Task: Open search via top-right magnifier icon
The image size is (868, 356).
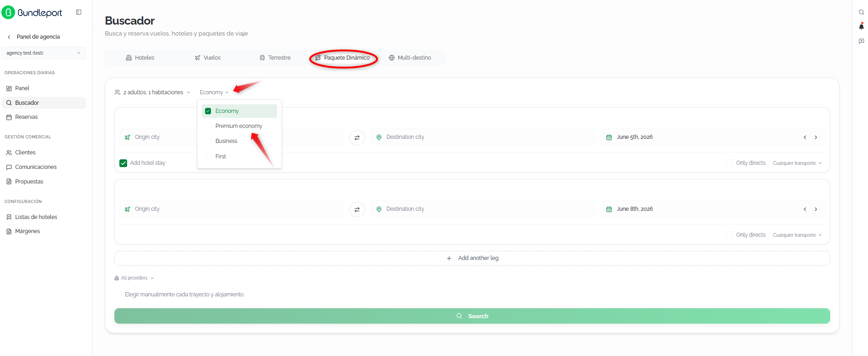Action: [862, 12]
